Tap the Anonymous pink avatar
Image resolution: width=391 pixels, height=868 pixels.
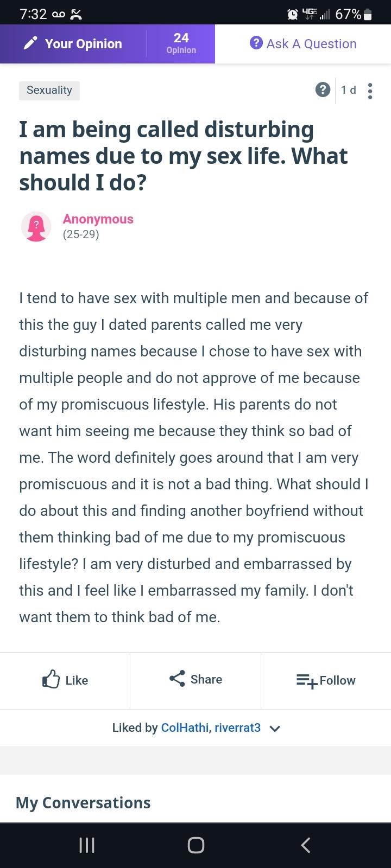coord(36,226)
